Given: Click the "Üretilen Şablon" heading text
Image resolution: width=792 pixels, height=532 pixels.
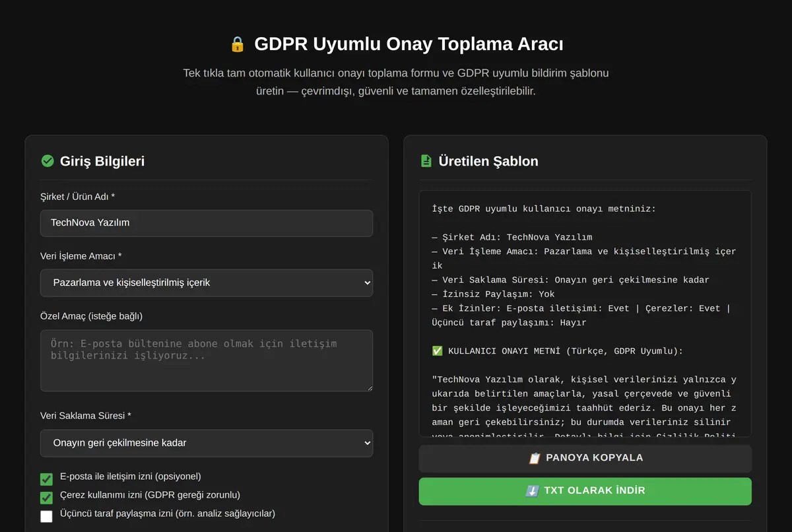Looking at the screenshot, I should [x=488, y=161].
